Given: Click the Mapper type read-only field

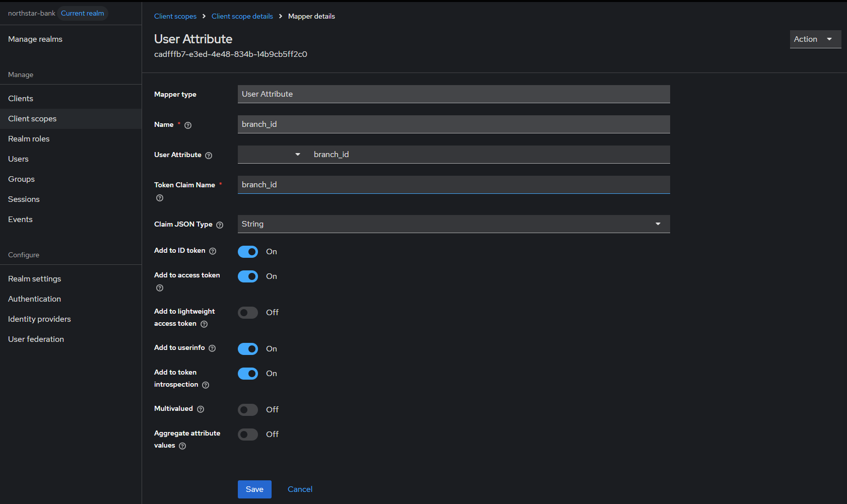Looking at the screenshot, I should 453,94.
